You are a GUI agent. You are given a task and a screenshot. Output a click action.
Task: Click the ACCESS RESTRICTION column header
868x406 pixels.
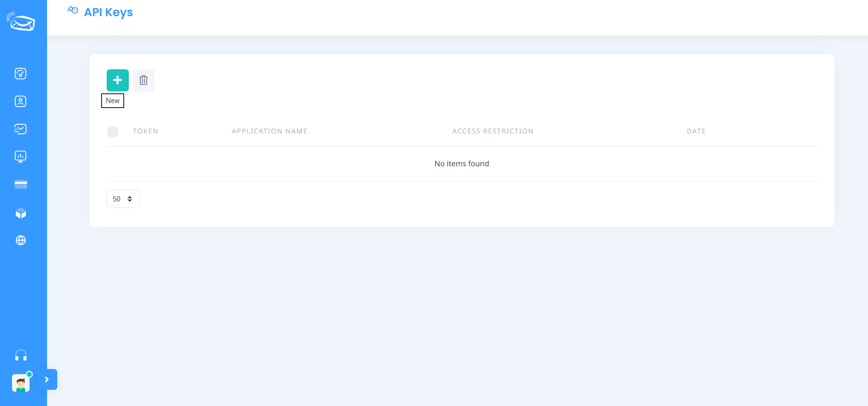pyautogui.click(x=493, y=131)
